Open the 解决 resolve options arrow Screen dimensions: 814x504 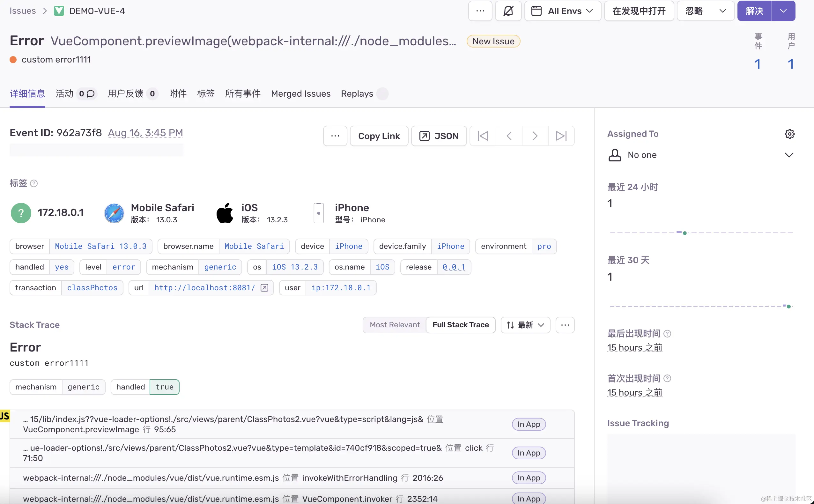click(783, 11)
